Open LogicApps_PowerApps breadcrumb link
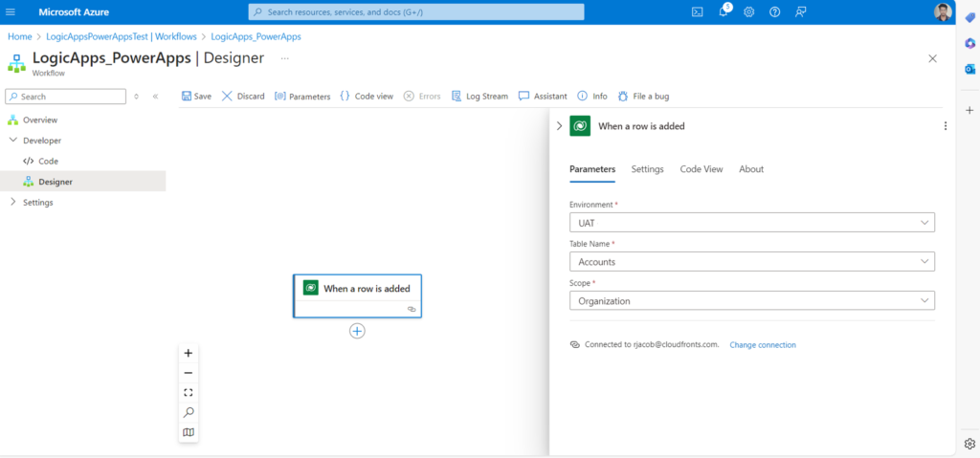Image resolution: width=980 pixels, height=458 pixels. point(256,37)
